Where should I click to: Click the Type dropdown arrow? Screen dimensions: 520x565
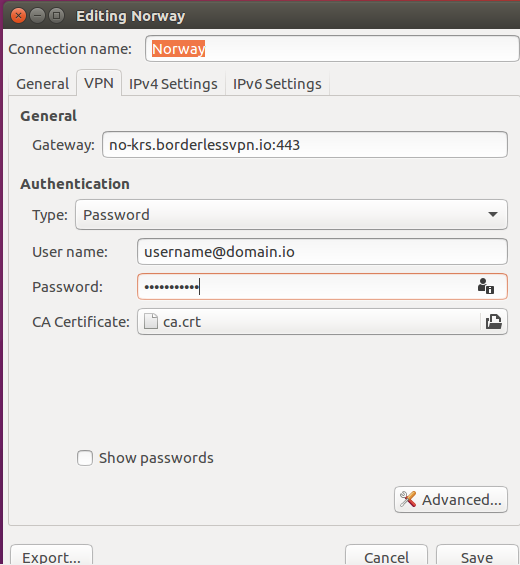(493, 214)
